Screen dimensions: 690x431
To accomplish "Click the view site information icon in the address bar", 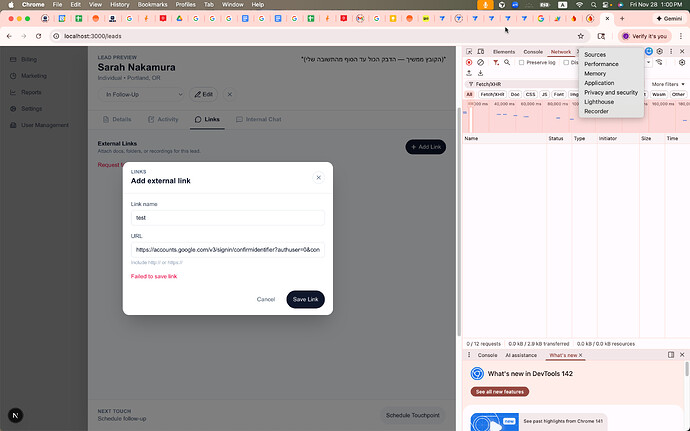I will (x=56, y=36).
